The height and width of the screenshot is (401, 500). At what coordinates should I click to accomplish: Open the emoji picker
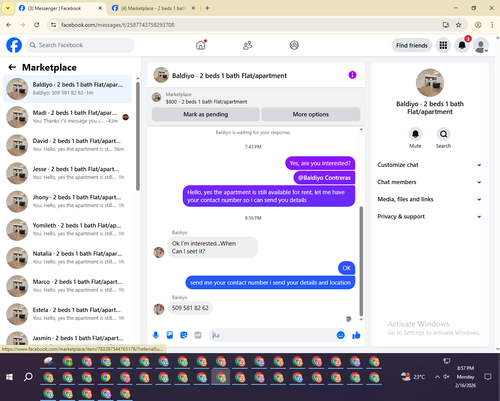pos(340,335)
